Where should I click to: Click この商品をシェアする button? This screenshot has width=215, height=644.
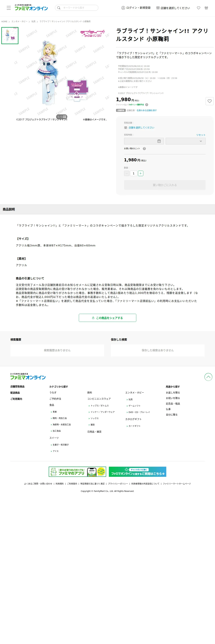pos(108,318)
